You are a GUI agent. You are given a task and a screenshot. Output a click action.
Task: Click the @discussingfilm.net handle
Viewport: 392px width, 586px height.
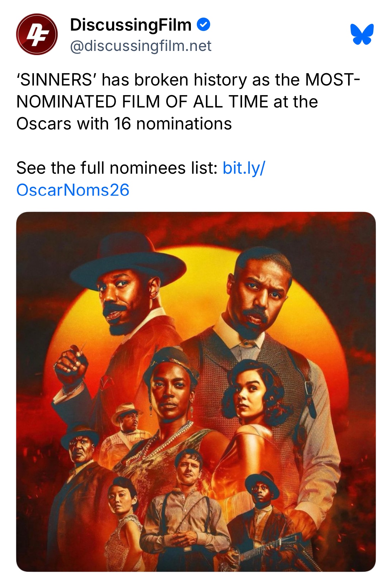pos(141,46)
